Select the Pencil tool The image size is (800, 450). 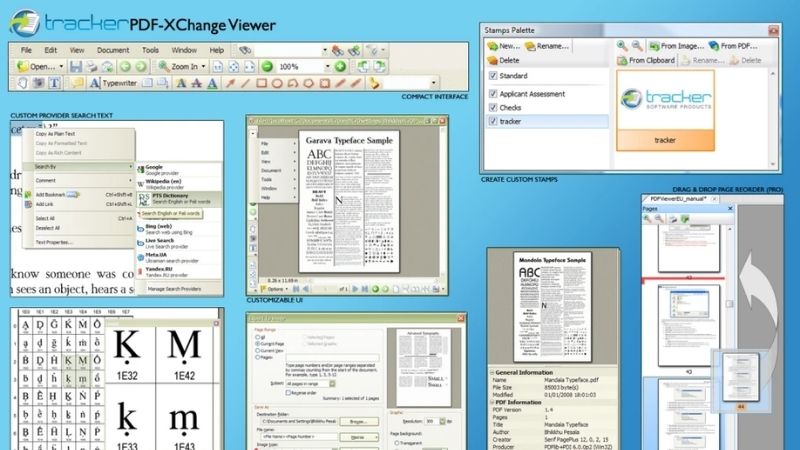point(340,83)
